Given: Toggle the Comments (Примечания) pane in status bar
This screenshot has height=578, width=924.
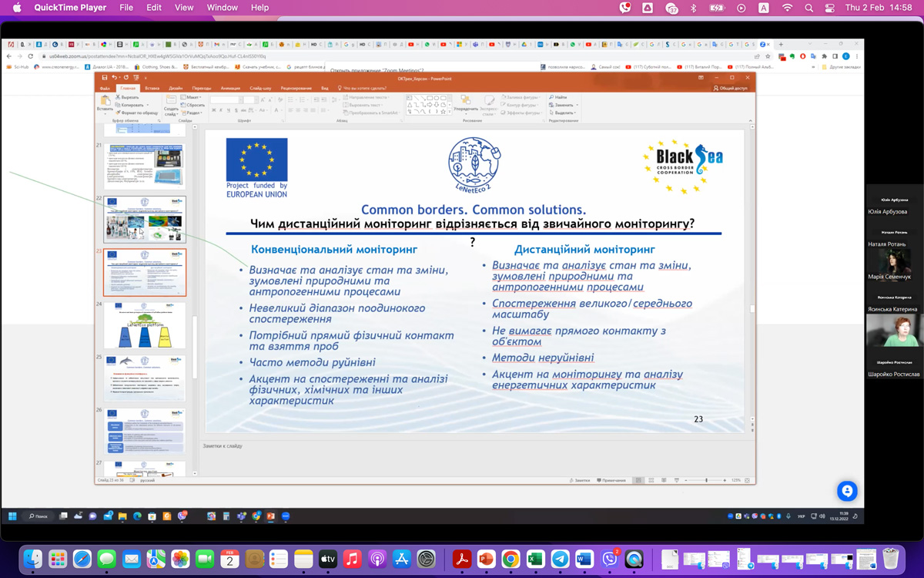Looking at the screenshot, I should (611, 480).
